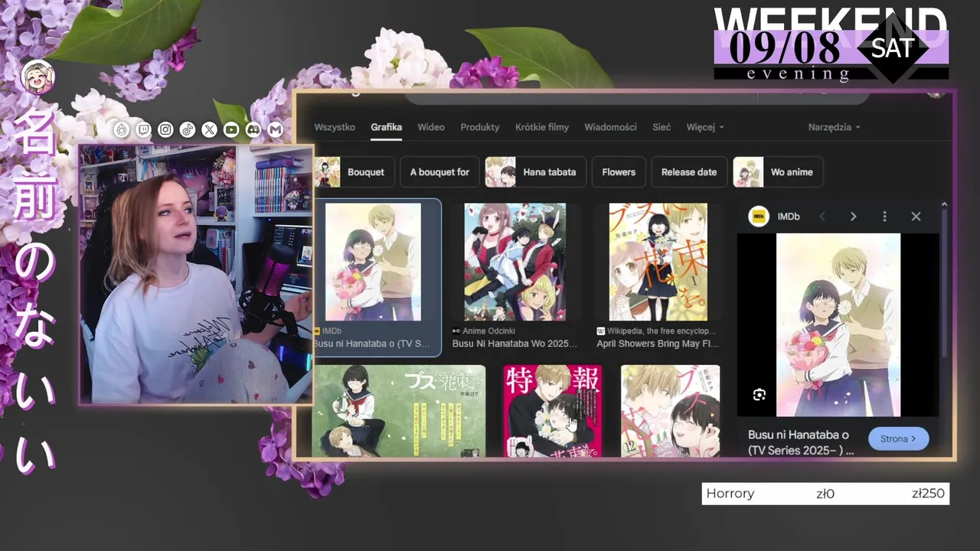Click the 'Busu ni Hanataba o (TV Series 2025–)' title

801,442
